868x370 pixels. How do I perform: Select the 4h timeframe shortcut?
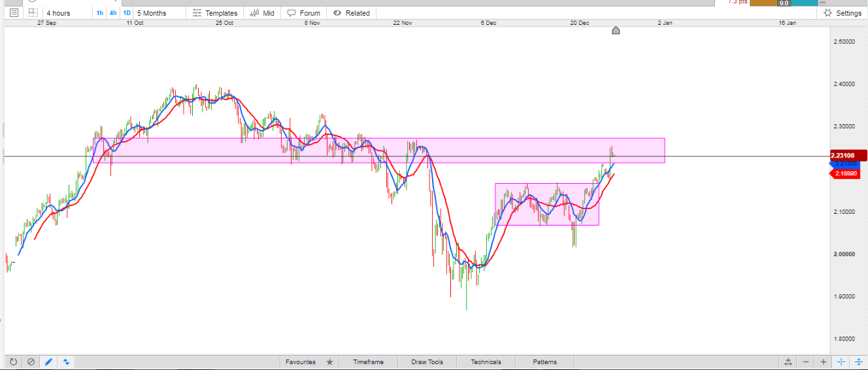(x=113, y=13)
